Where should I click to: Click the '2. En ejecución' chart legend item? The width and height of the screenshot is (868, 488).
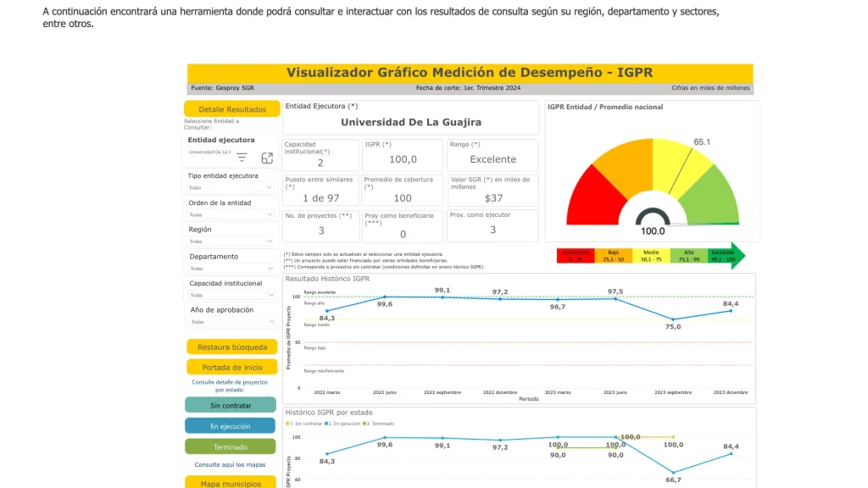coord(342,424)
